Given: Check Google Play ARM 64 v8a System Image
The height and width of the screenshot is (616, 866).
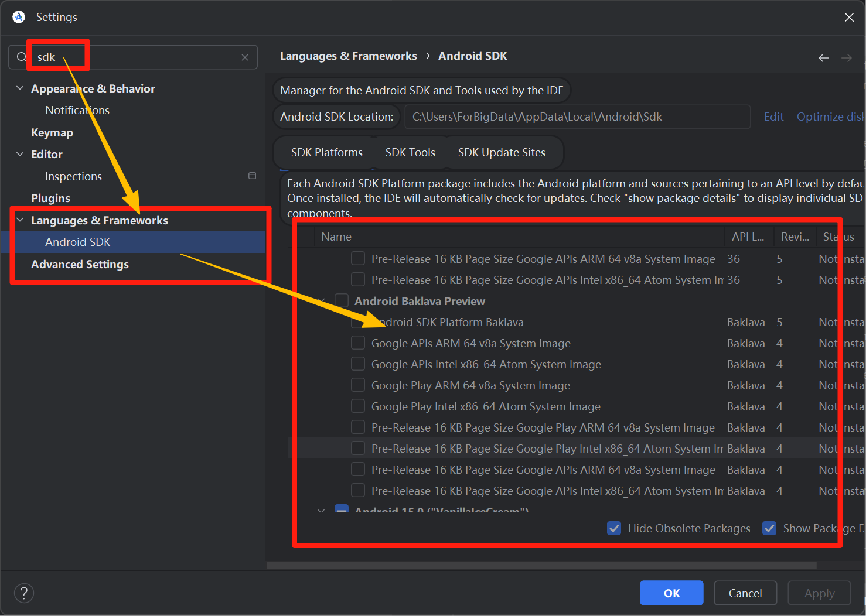Looking at the screenshot, I should point(358,385).
